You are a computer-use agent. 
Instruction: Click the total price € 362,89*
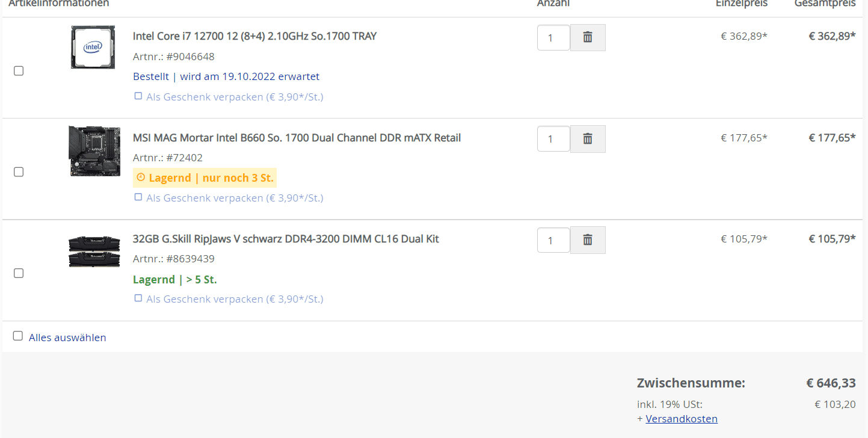coord(832,36)
